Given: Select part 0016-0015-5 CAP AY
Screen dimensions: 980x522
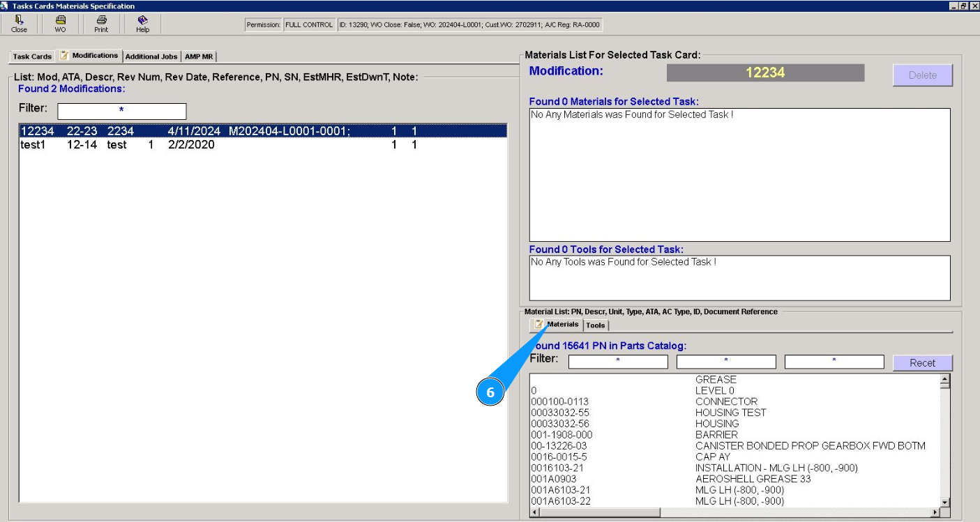Looking at the screenshot, I should pyautogui.click(x=734, y=457).
